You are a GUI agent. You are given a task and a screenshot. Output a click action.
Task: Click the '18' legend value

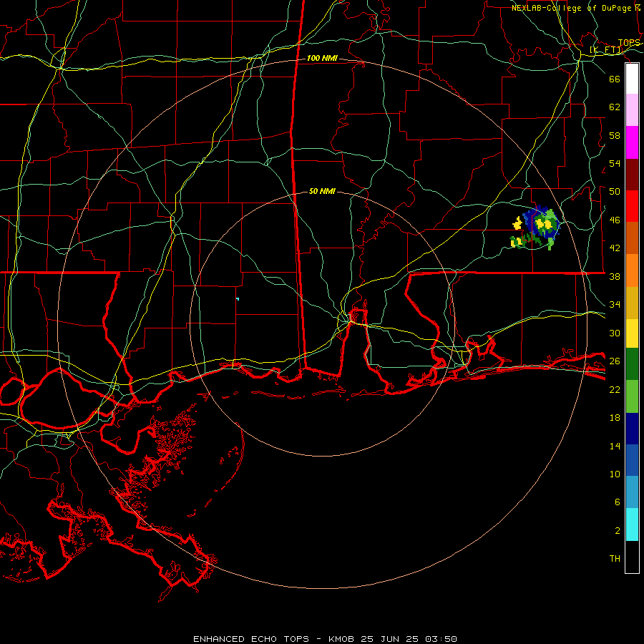615,418
